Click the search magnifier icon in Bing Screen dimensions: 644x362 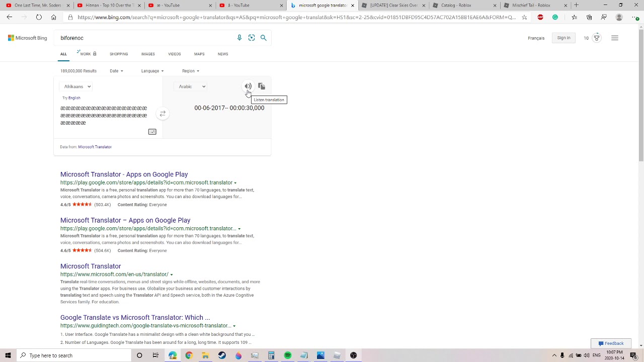pyautogui.click(x=263, y=38)
